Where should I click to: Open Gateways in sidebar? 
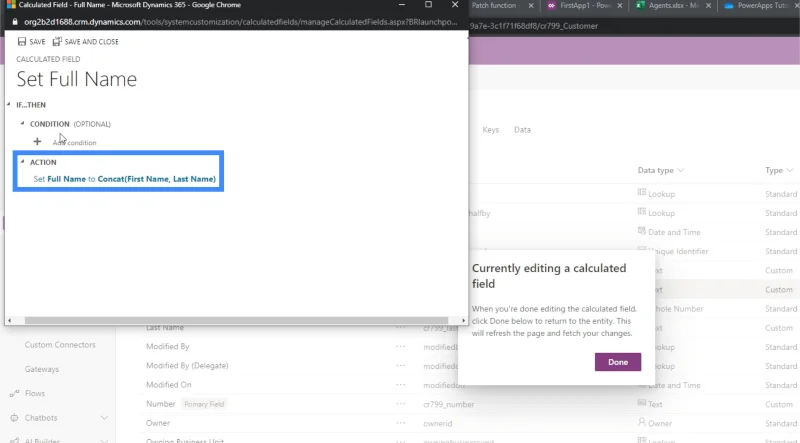coord(42,369)
